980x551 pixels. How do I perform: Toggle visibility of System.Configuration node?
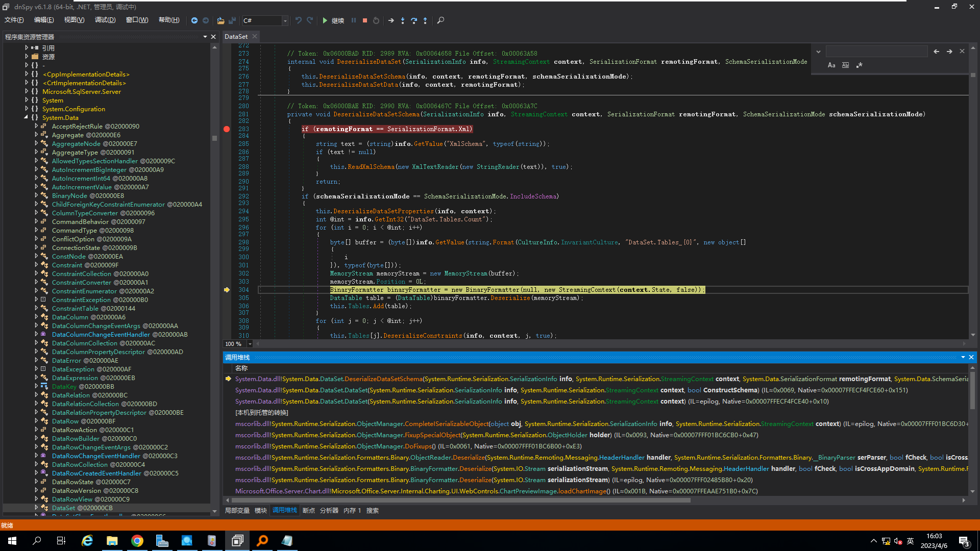(26, 108)
